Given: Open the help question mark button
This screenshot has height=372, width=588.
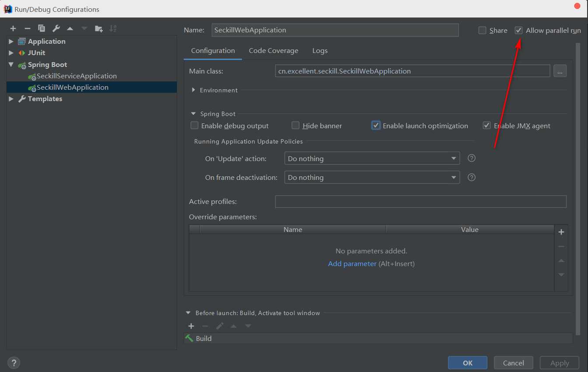Looking at the screenshot, I should tap(14, 362).
